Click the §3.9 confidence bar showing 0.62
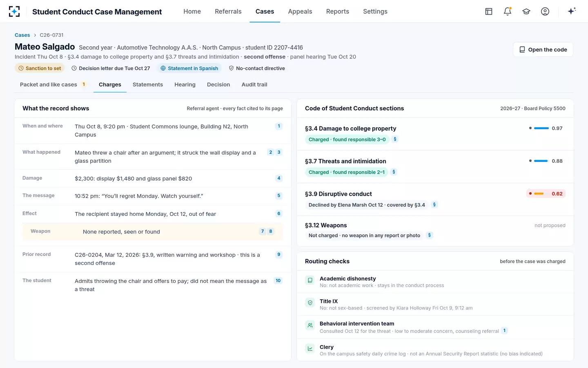 click(x=539, y=194)
